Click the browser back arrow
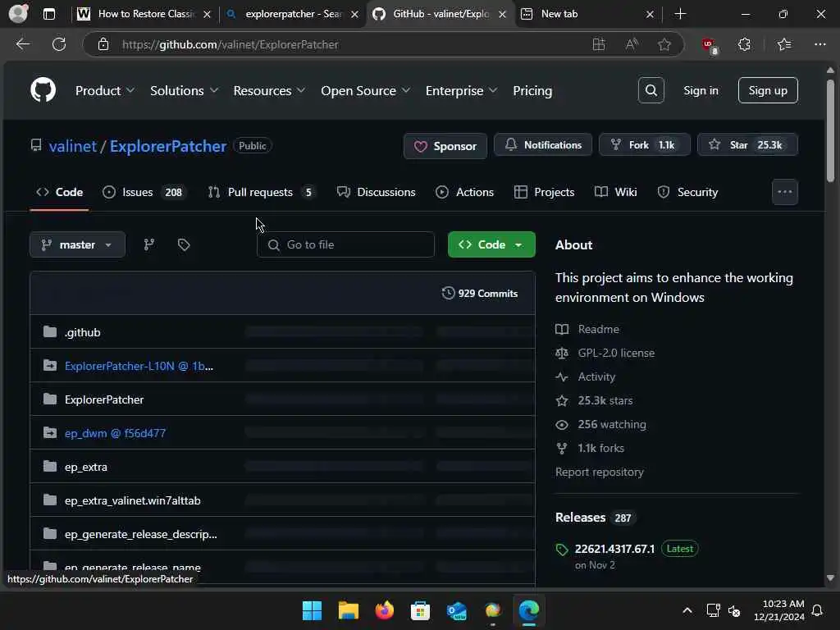 (22, 44)
